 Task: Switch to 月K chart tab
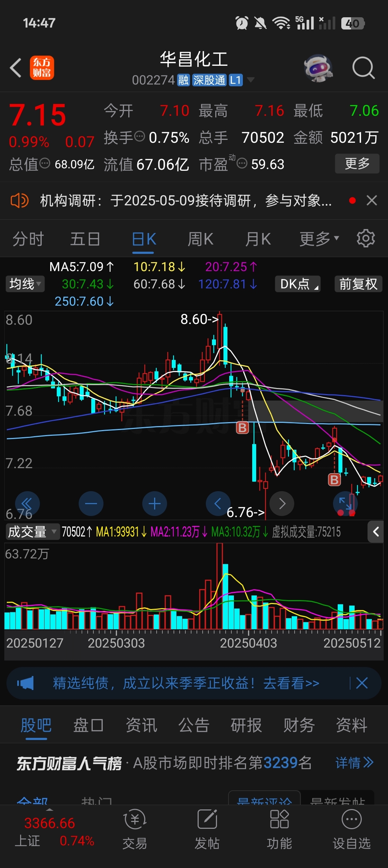(x=258, y=239)
